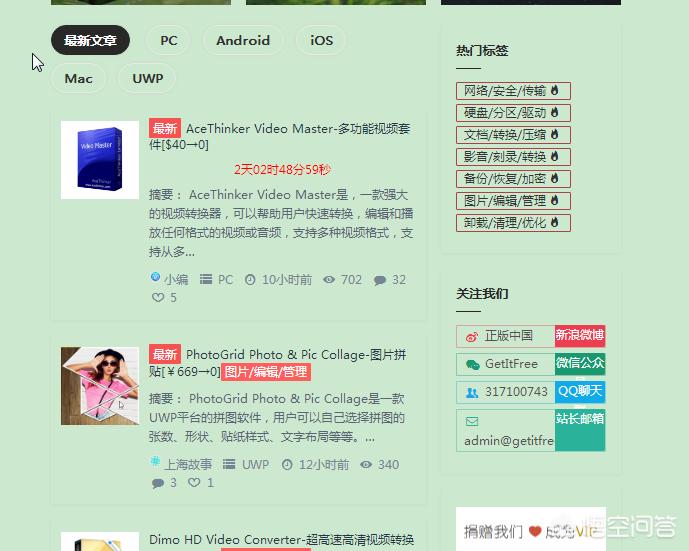
Task: Open the Dimo HD Video Converter thumbnail
Action: click(x=100, y=541)
